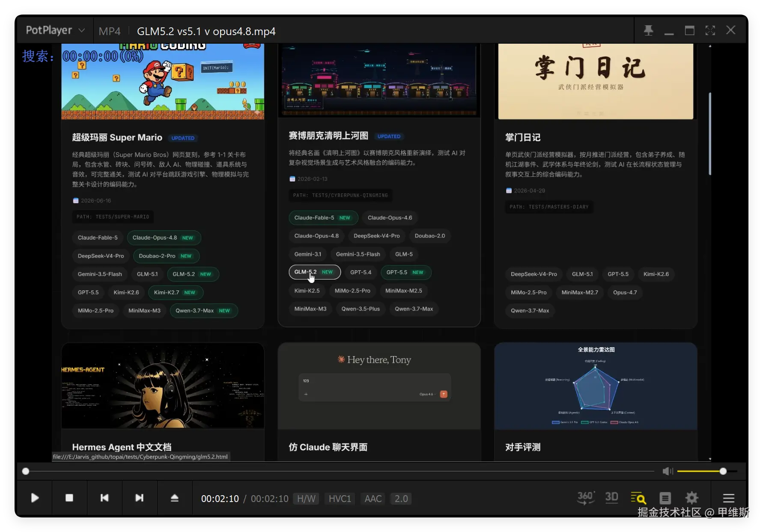This screenshot has width=763, height=532.
Task: Skip to the next file
Action: [x=140, y=498]
